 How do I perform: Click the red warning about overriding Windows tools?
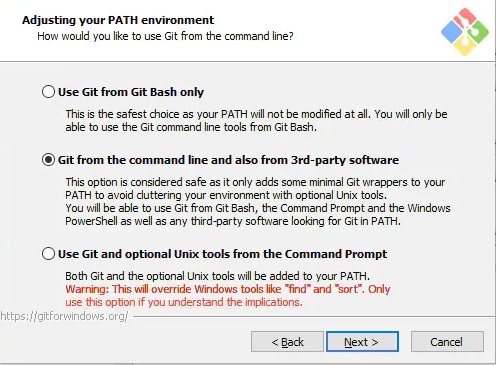coord(228,295)
